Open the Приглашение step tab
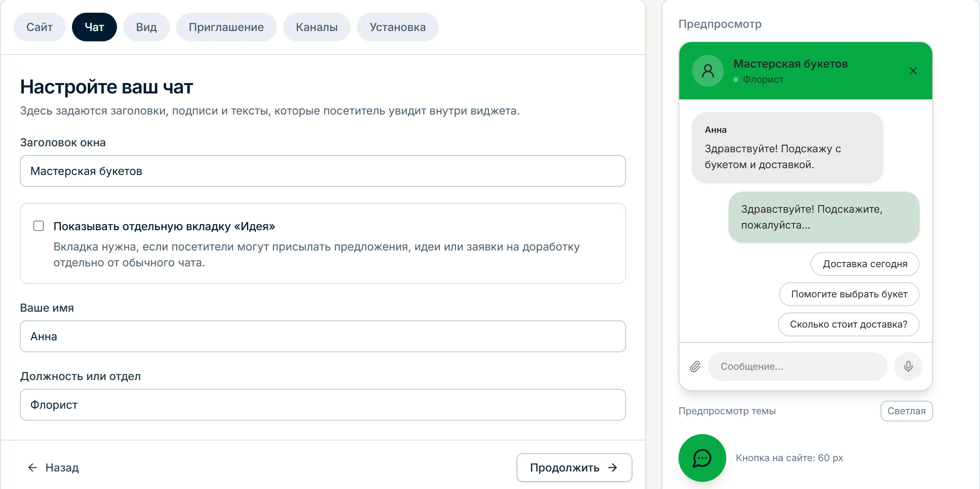Viewport: 980px width, 489px height. coord(226,27)
